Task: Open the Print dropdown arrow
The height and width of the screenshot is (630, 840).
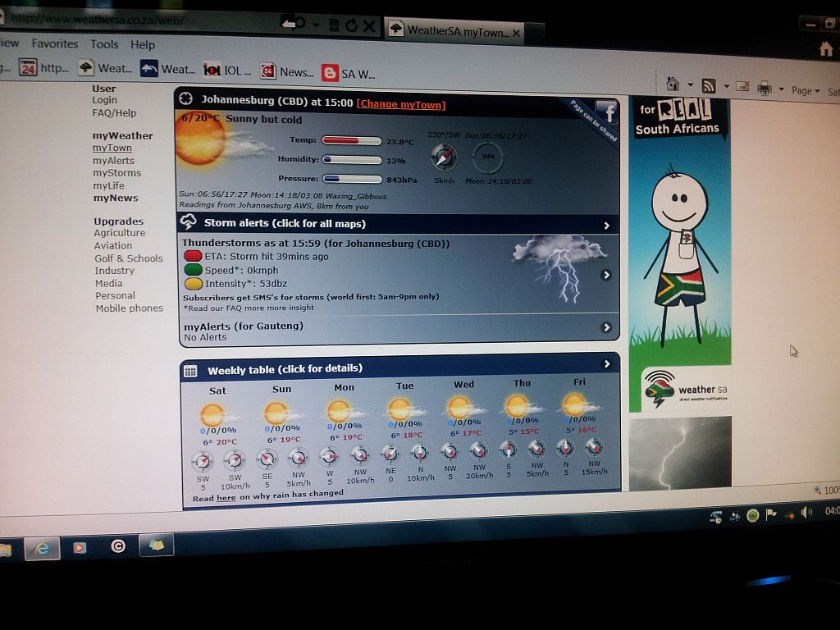Action: click(781, 89)
